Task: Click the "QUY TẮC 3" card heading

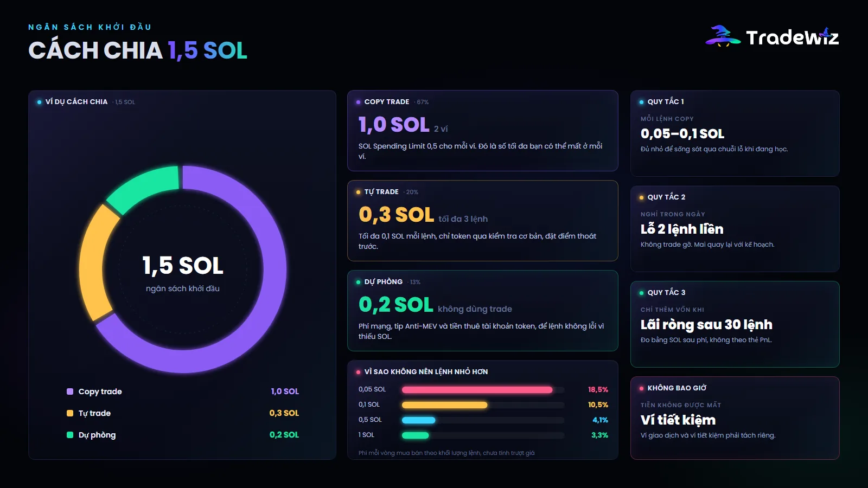Action: 666,293
